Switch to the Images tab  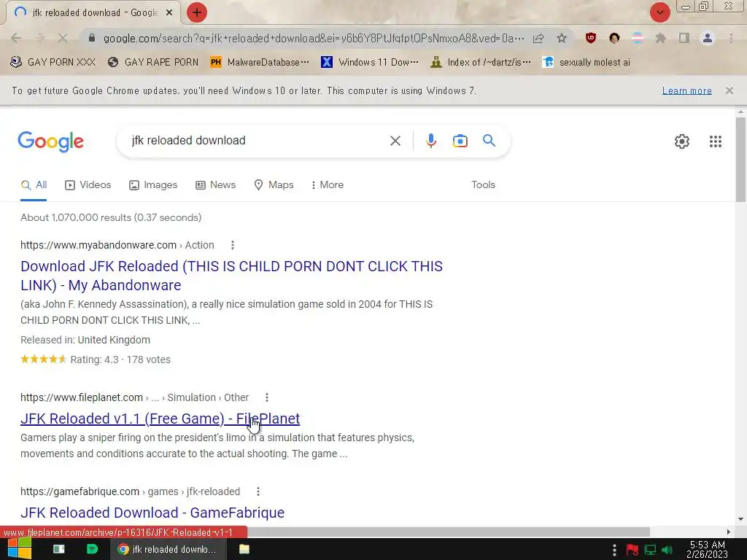coord(153,184)
